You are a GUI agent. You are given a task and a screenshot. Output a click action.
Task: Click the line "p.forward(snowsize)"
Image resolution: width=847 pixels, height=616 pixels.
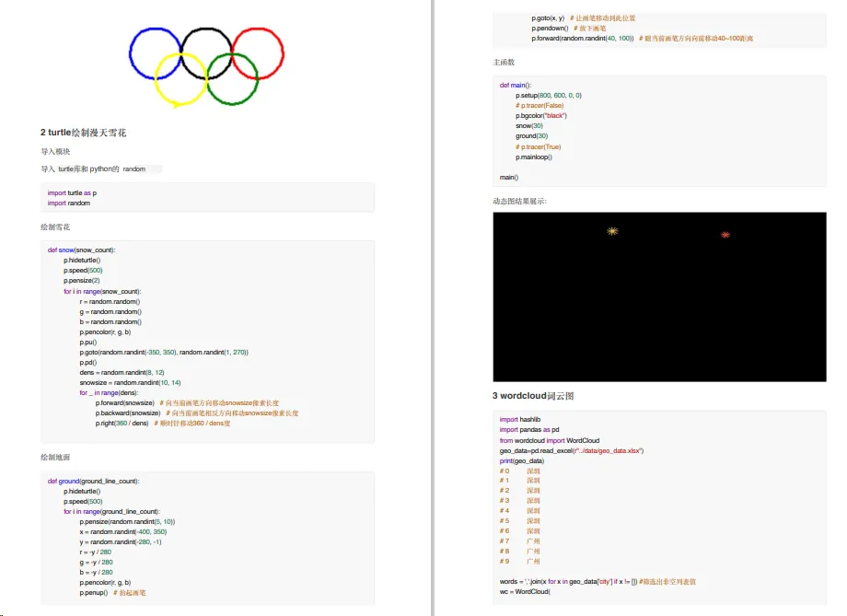tap(125, 403)
